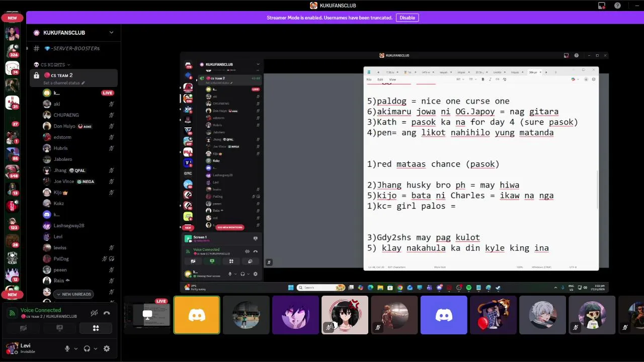
Task: Select user Kijo in voice list
Action: (x=78, y=193)
